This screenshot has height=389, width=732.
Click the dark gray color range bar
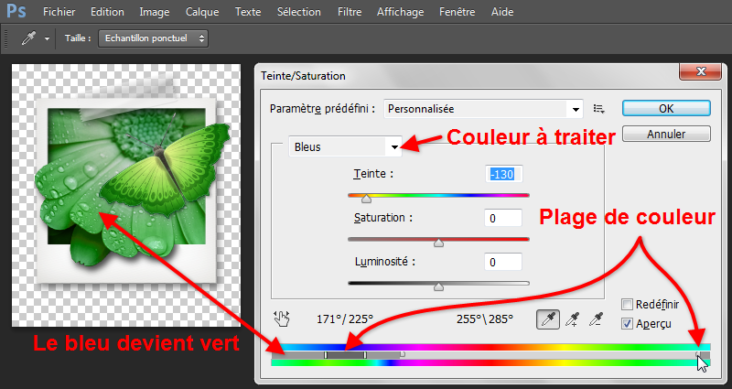point(345,355)
